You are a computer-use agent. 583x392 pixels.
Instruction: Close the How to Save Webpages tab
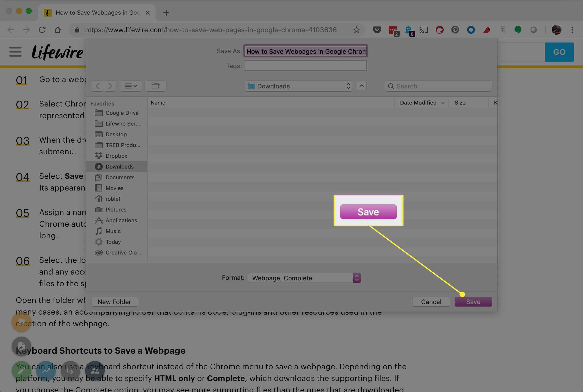pyautogui.click(x=148, y=12)
